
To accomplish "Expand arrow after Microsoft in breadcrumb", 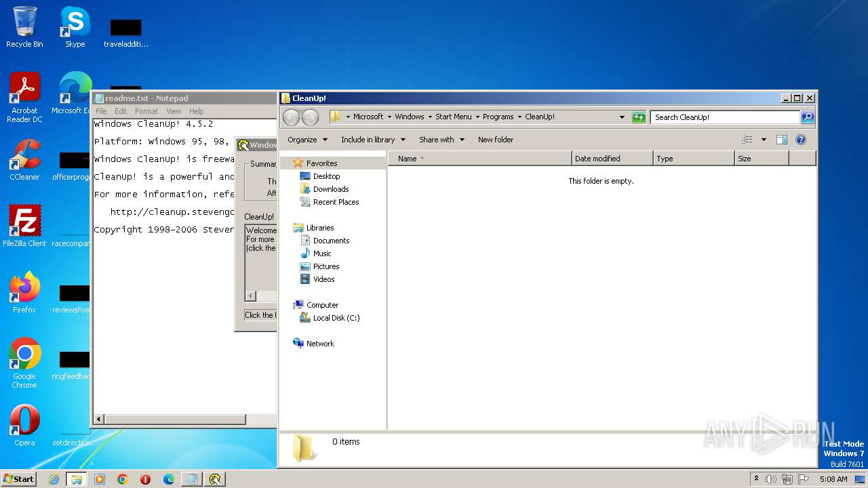I will (389, 117).
